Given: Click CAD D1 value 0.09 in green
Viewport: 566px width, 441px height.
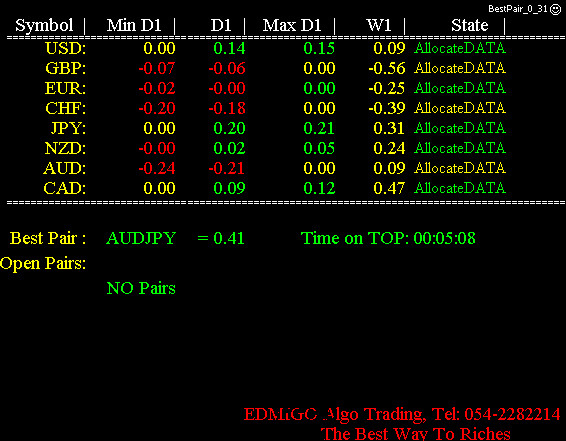Looking at the screenshot, I should click(229, 188).
